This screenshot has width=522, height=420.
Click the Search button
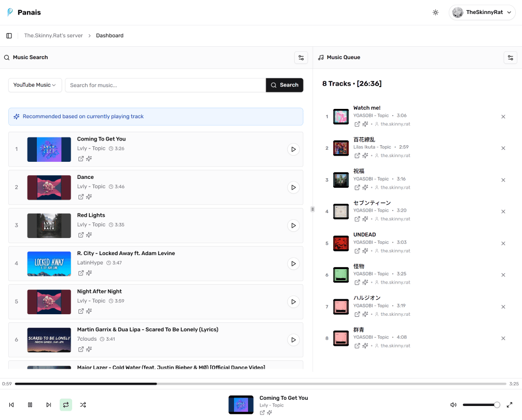(x=284, y=85)
